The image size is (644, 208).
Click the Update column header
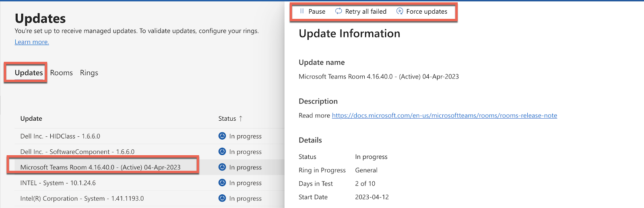pos(31,119)
